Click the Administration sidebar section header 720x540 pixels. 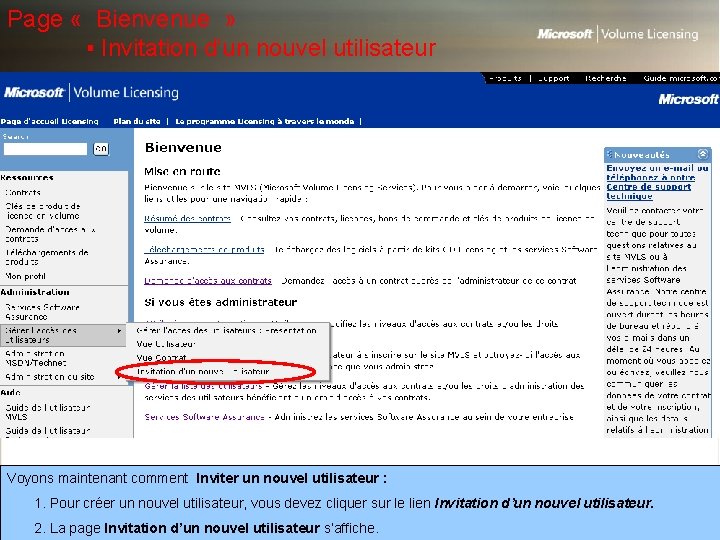coord(35,292)
